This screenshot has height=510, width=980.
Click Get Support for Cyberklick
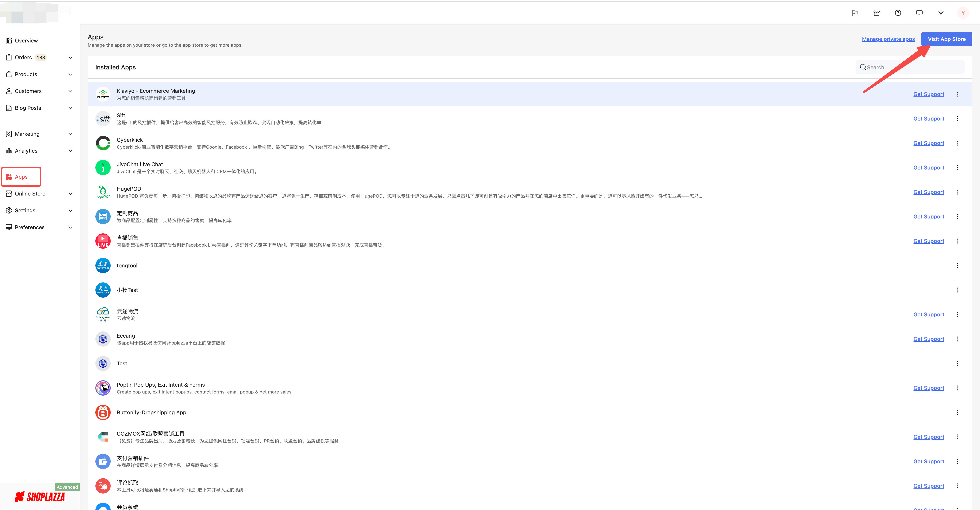(929, 143)
